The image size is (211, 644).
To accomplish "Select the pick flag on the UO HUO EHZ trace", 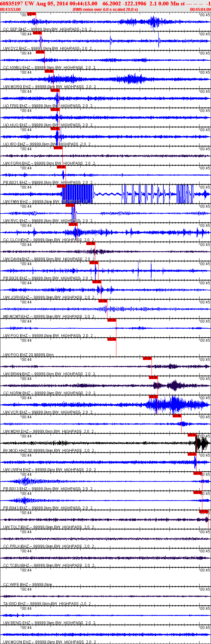I will coord(55,109).
